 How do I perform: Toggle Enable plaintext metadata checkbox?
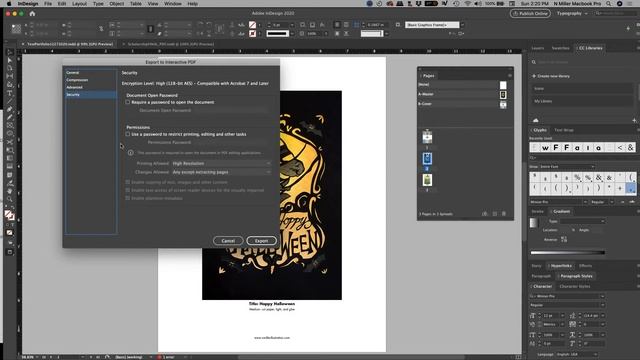coord(128,198)
